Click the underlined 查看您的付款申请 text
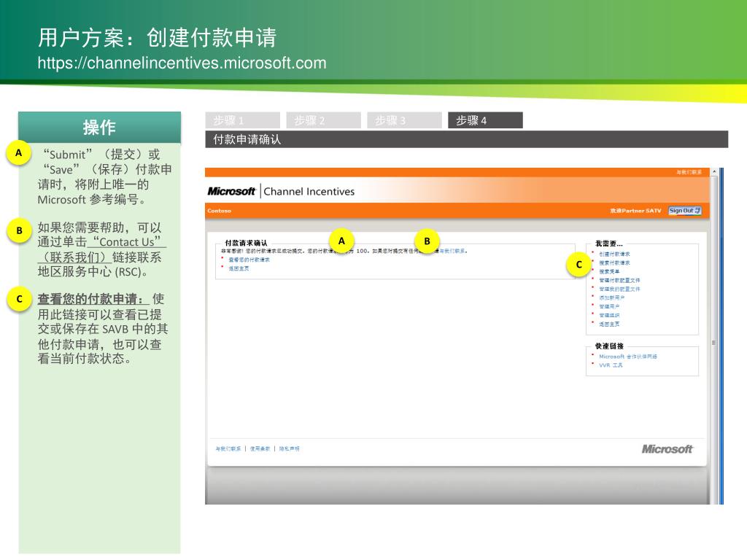The image size is (747, 560). click(x=93, y=298)
